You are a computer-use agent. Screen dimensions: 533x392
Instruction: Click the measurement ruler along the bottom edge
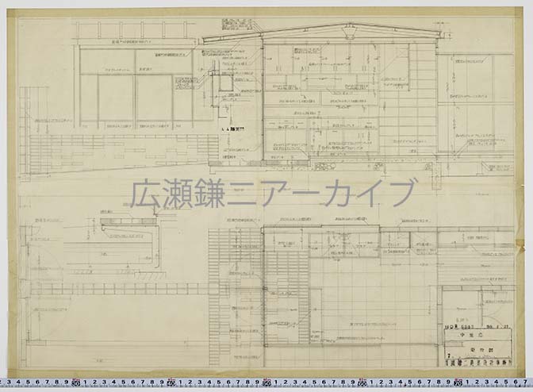coord(266,382)
